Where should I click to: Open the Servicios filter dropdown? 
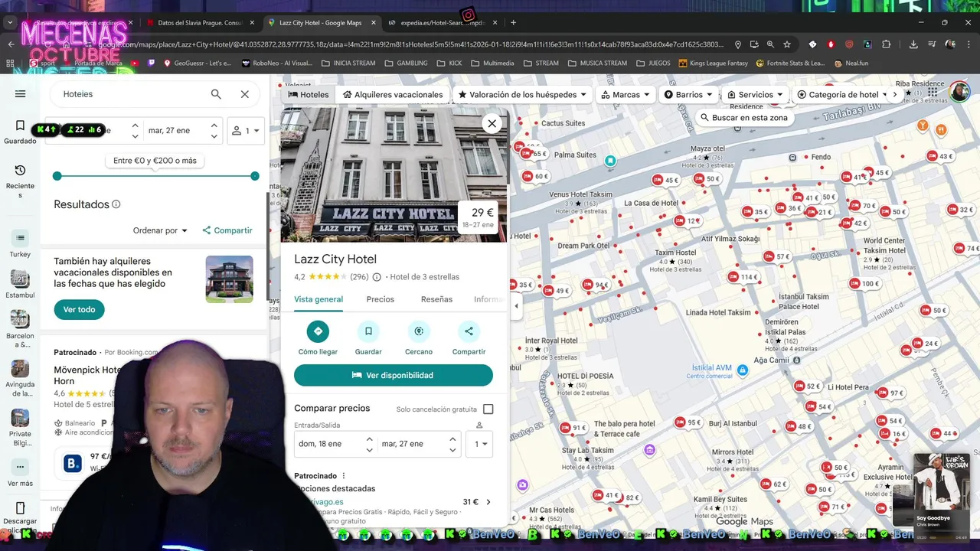click(755, 94)
